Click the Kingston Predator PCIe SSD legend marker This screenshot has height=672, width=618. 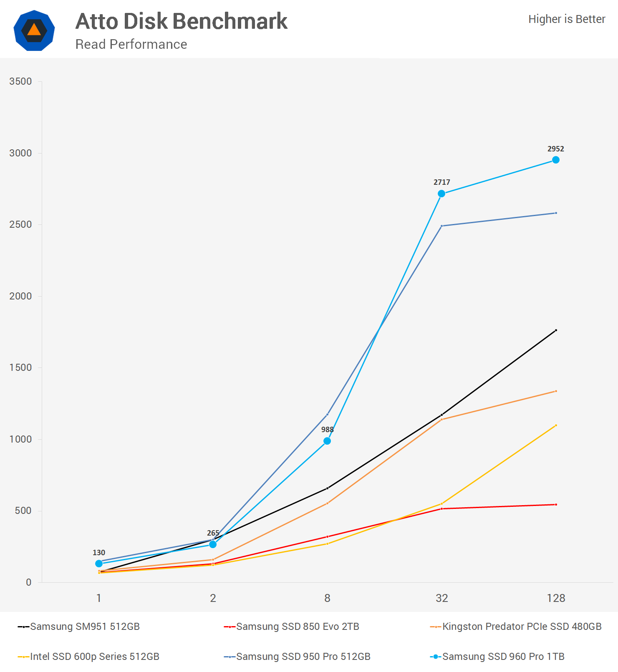point(436,627)
